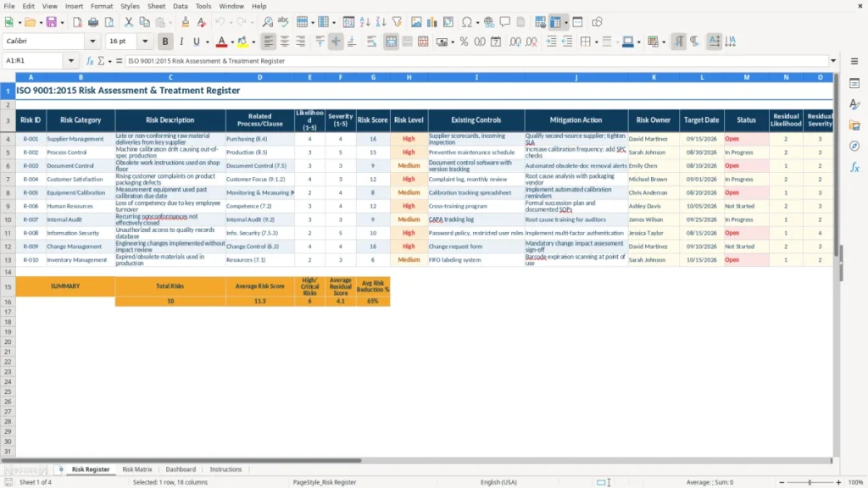The width and height of the screenshot is (868, 488).
Task: Expand the Font Name dropdown
Action: click(92, 41)
